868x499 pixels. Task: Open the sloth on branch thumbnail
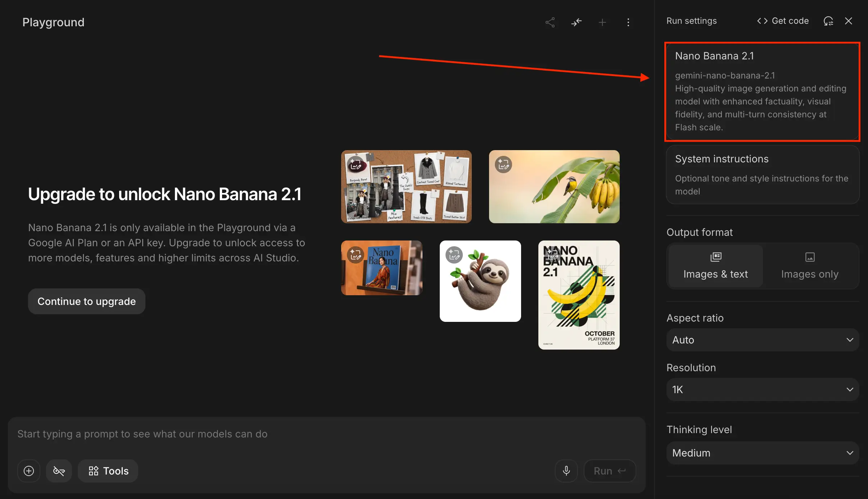[480, 281]
